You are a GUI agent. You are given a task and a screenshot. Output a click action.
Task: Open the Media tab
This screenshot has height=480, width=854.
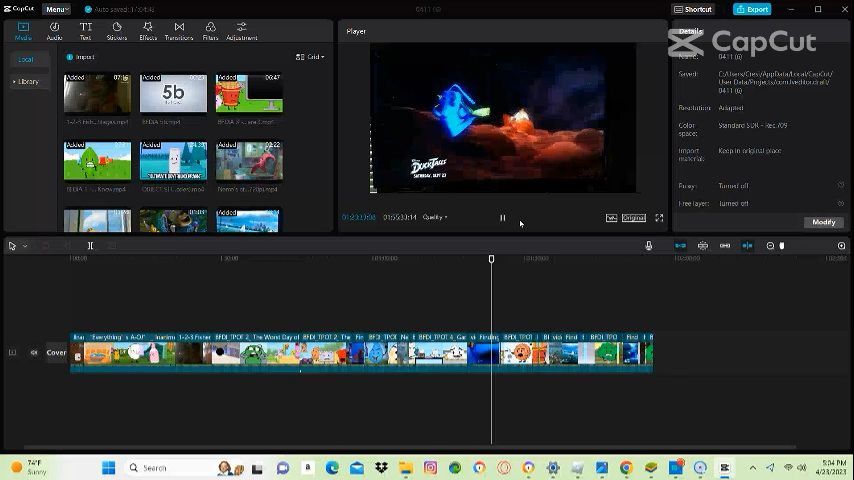coord(23,31)
